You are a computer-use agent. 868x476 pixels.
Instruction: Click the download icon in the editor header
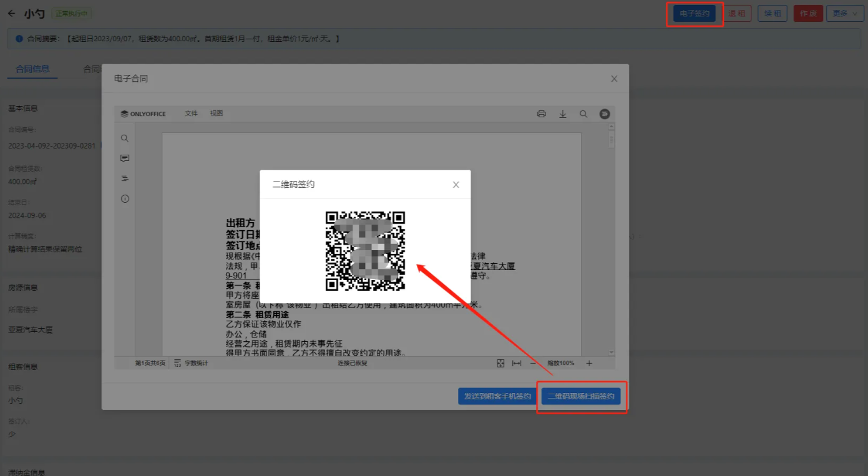tap(563, 114)
